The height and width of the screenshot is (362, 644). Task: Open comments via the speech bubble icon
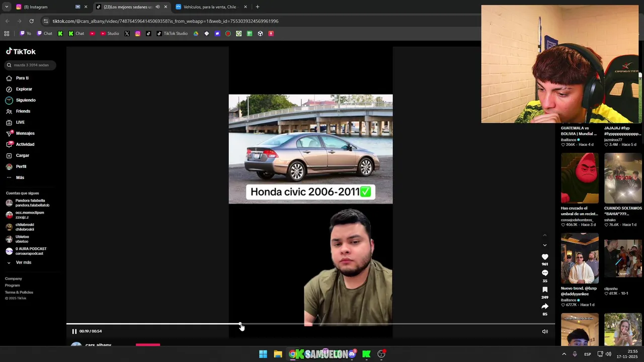coord(545,273)
